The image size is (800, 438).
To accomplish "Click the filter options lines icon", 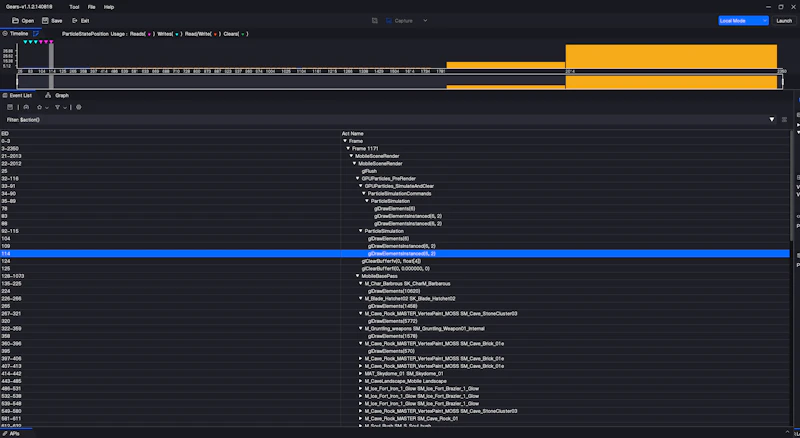I will [x=784, y=119].
